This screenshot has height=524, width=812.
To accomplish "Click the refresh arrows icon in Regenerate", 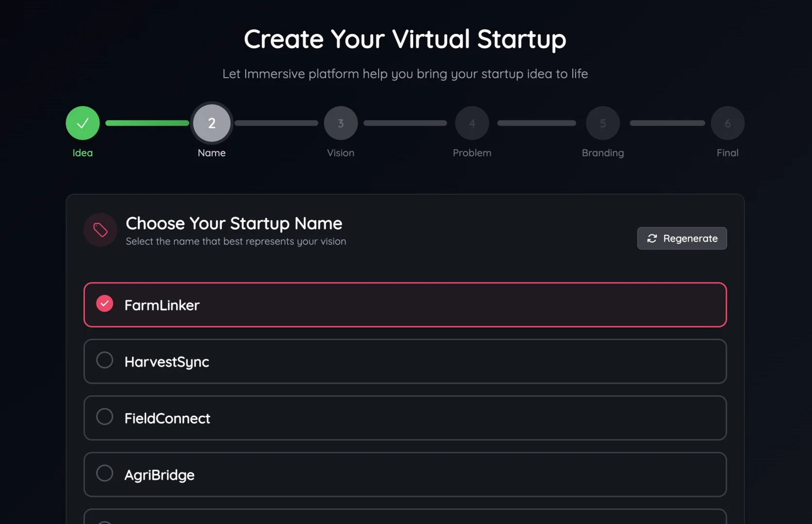I will pos(652,238).
